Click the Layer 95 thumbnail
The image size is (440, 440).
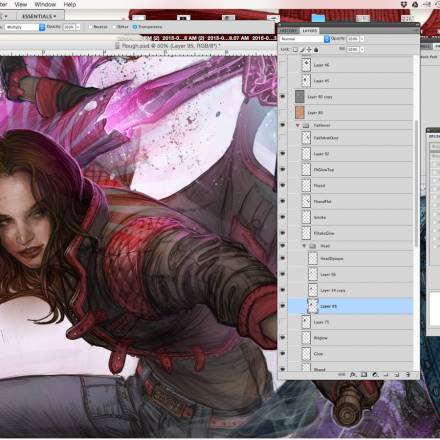coord(313,306)
